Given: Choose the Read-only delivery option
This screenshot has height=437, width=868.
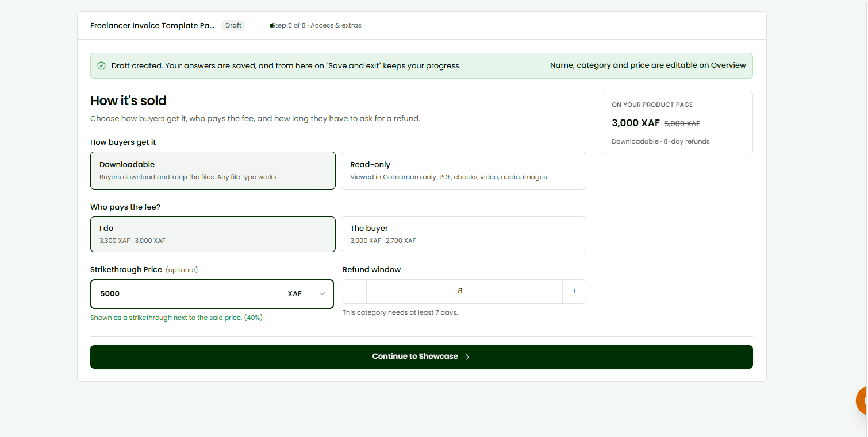Looking at the screenshot, I should 463,171.
